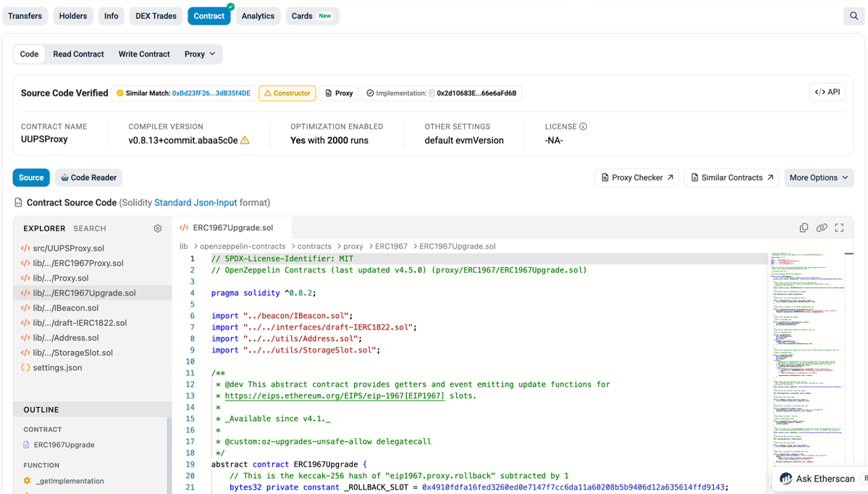The width and height of the screenshot is (868, 494).
Task: Click the Ask Etherscan assistant icon
Action: click(786, 479)
